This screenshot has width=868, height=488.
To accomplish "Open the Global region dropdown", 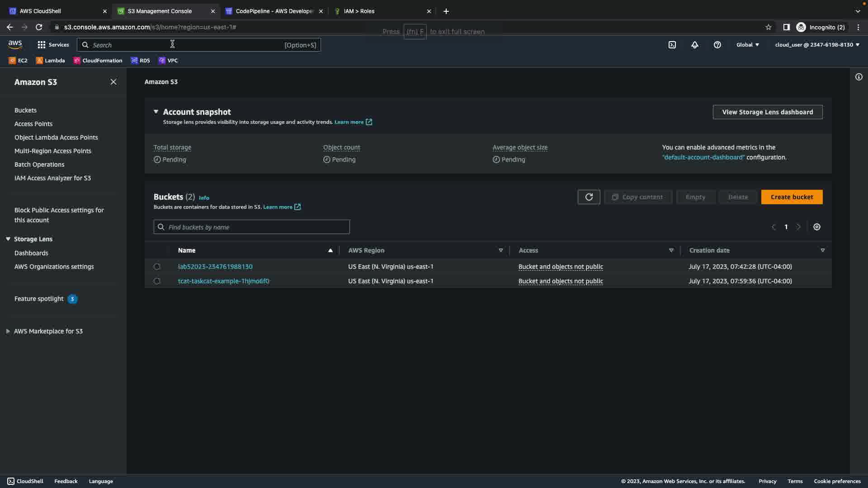I will coord(747,45).
